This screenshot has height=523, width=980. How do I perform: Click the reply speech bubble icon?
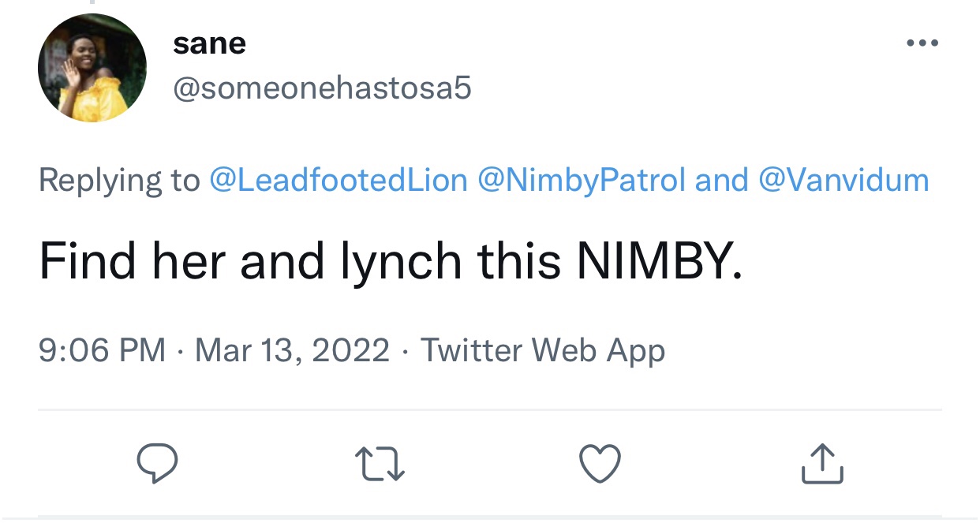[x=156, y=463]
